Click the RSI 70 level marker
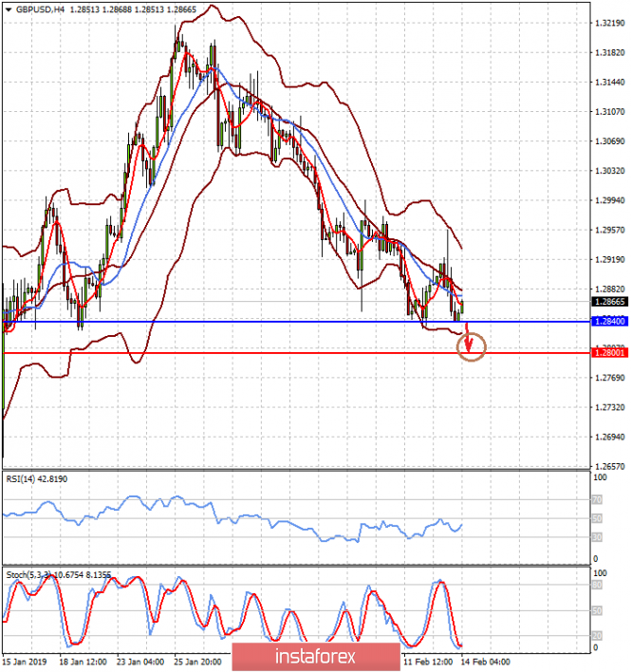 pos(598,498)
